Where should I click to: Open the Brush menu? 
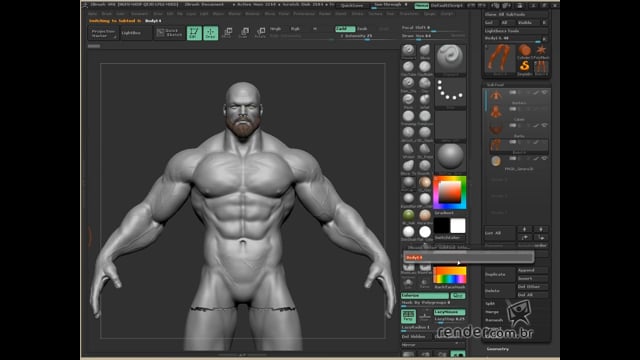(107, 13)
